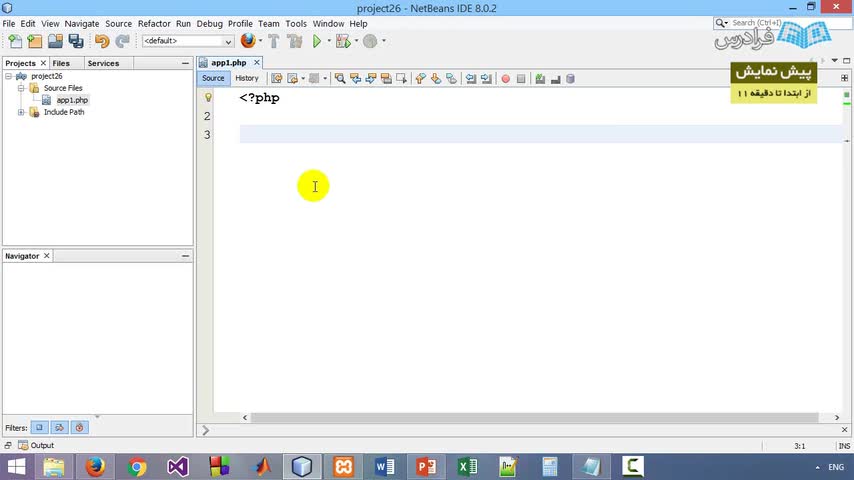Minimize the Projects panel
The image size is (854, 480).
point(185,63)
